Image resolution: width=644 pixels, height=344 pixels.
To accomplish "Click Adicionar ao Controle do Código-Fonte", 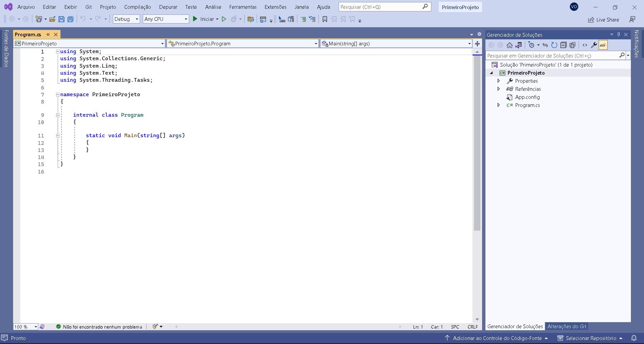I will (x=497, y=338).
